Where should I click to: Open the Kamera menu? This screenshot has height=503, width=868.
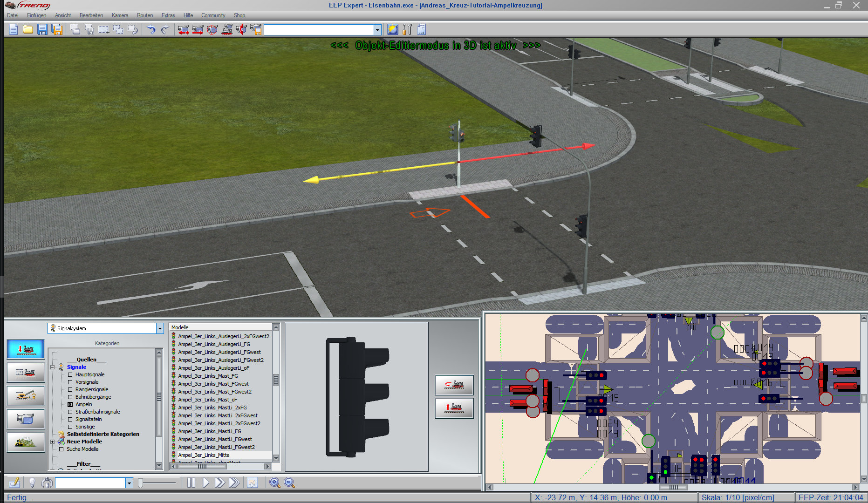(120, 15)
